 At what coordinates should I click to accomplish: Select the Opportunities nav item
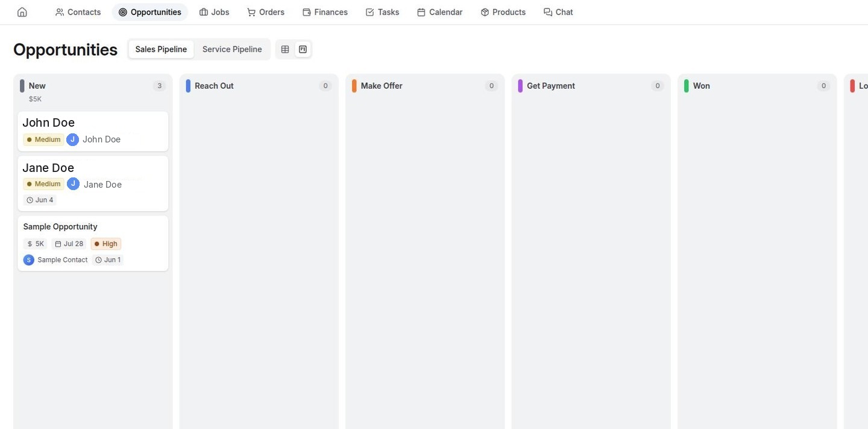(149, 12)
